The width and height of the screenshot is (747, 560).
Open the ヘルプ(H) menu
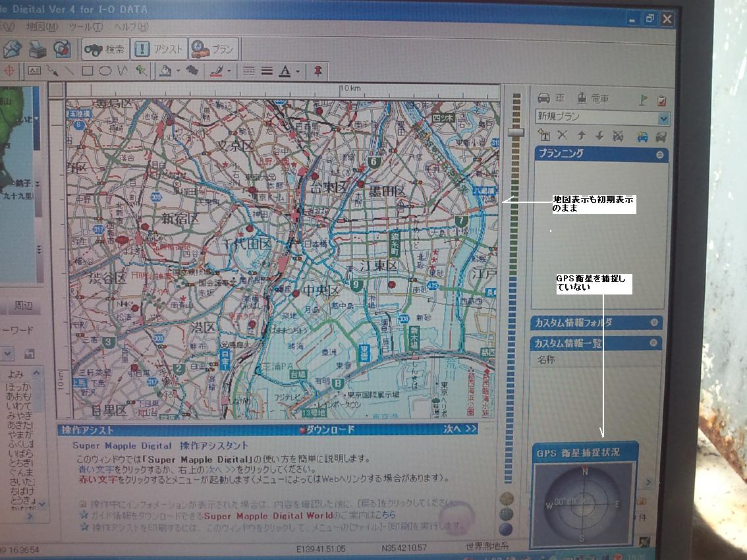[x=131, y=27]
